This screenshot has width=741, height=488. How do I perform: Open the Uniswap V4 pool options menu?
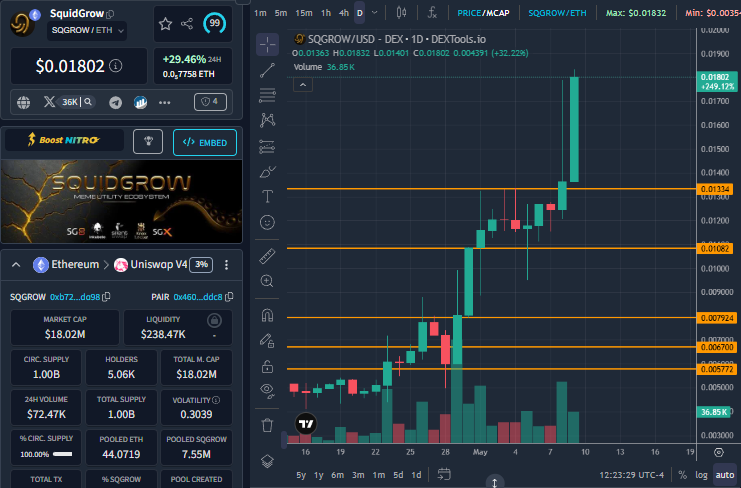pyautogui.click(x=226, y=265)
